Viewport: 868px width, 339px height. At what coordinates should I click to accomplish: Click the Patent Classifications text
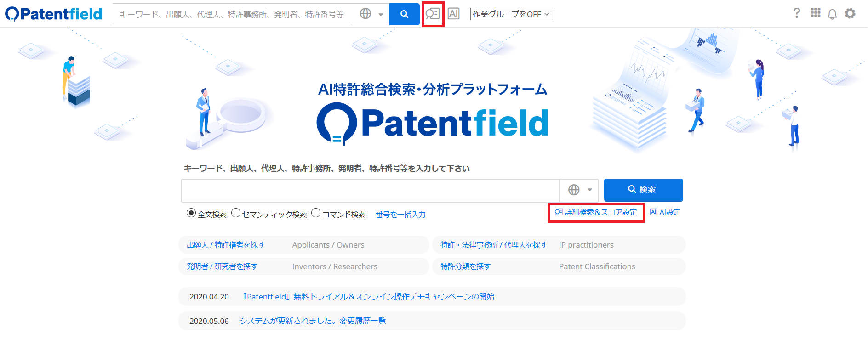tap(597, 266)
